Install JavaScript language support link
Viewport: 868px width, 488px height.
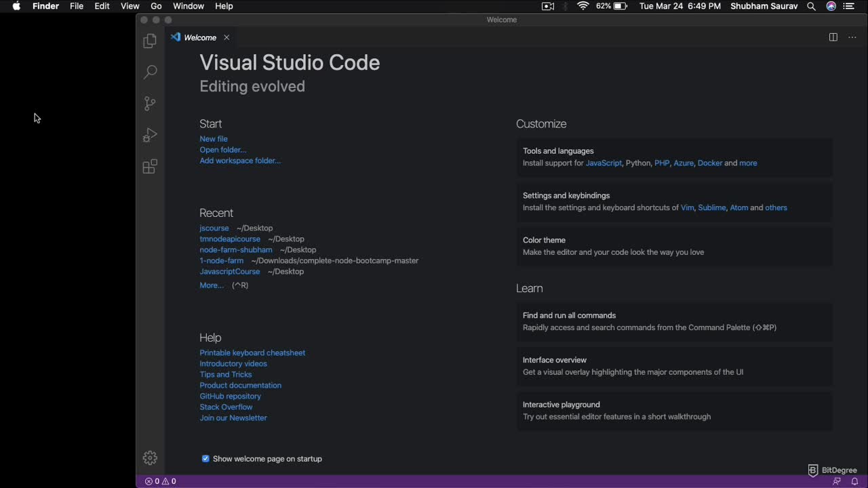coord(604,163)
